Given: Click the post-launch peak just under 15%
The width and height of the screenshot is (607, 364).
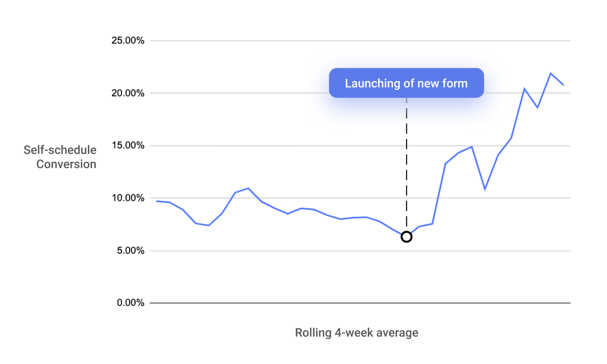Looking at the screenshot, I should click(471, 147).
